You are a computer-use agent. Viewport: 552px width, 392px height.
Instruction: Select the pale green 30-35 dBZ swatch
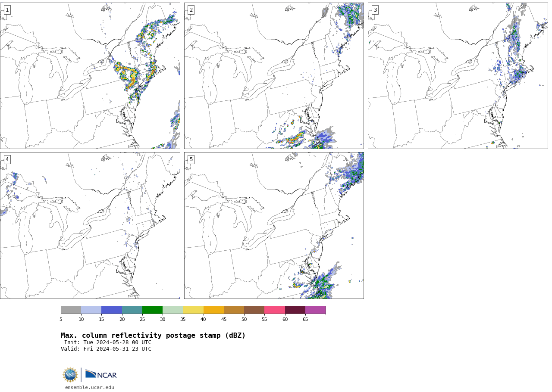click(173, 310)
